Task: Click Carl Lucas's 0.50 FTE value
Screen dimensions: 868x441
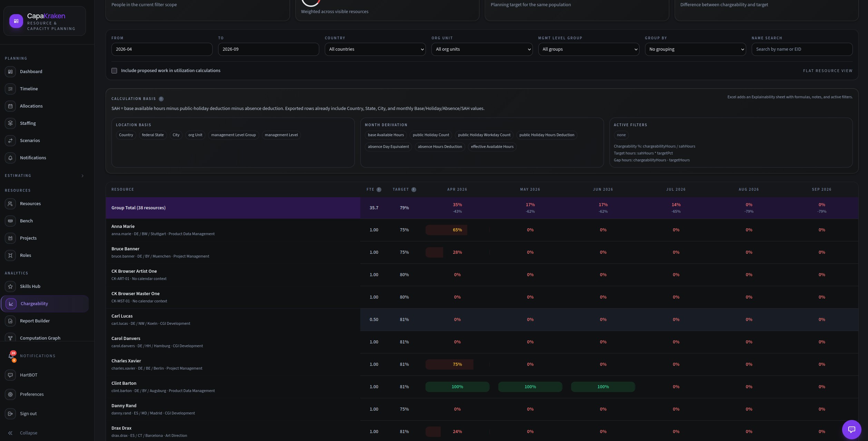Action: pos(374,320)
